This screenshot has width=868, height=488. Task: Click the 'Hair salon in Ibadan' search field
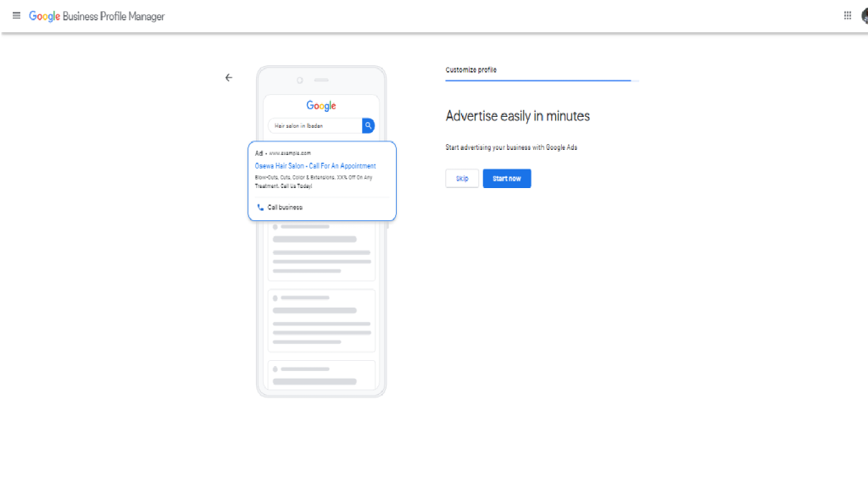tap(315, 125)
